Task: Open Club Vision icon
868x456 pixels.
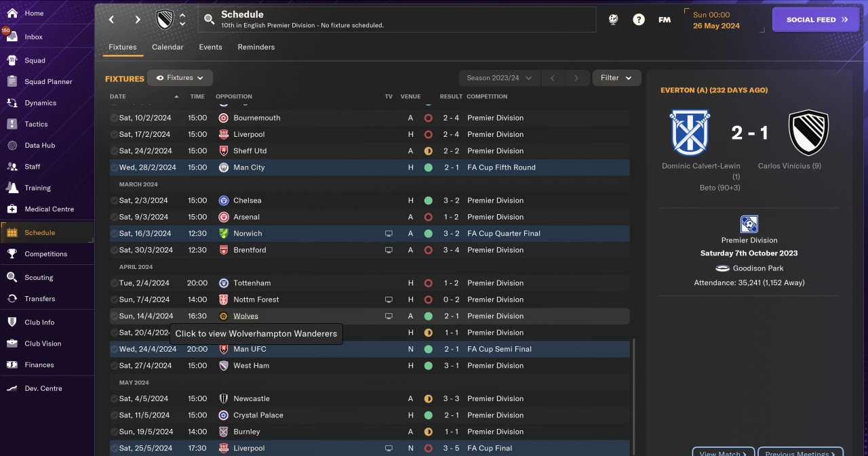Action: click(x=12, y=344)
